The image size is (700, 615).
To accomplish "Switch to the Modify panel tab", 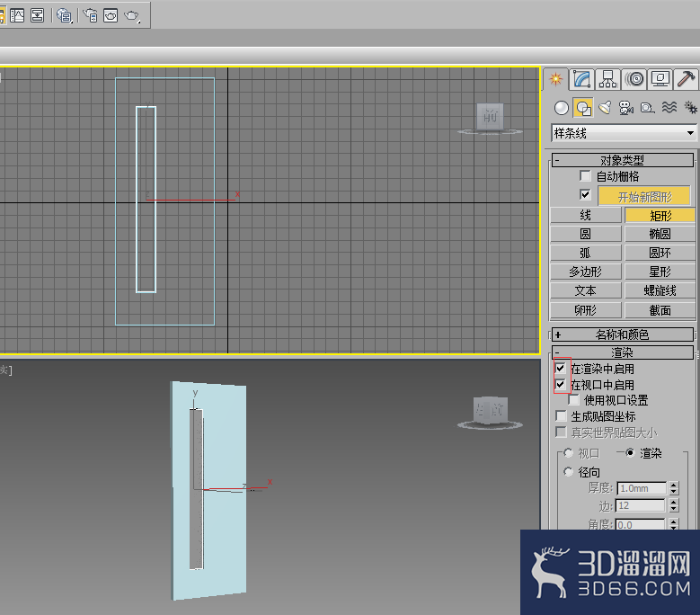I will (x=582, y=79).
